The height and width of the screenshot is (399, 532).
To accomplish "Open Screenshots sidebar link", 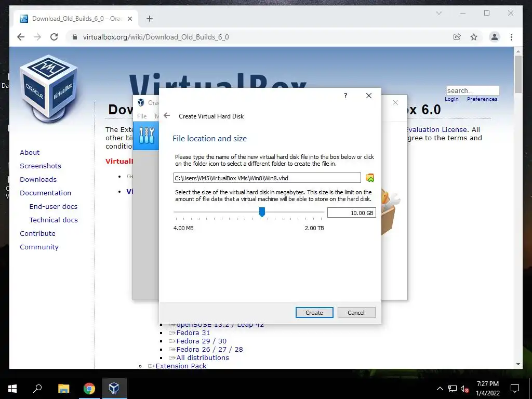I will coord(41,166).
